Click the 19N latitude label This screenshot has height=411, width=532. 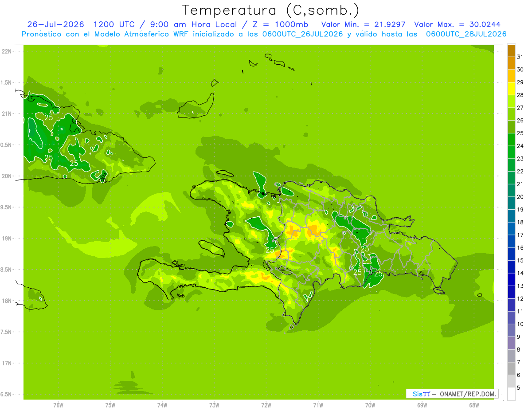point(7,238)
